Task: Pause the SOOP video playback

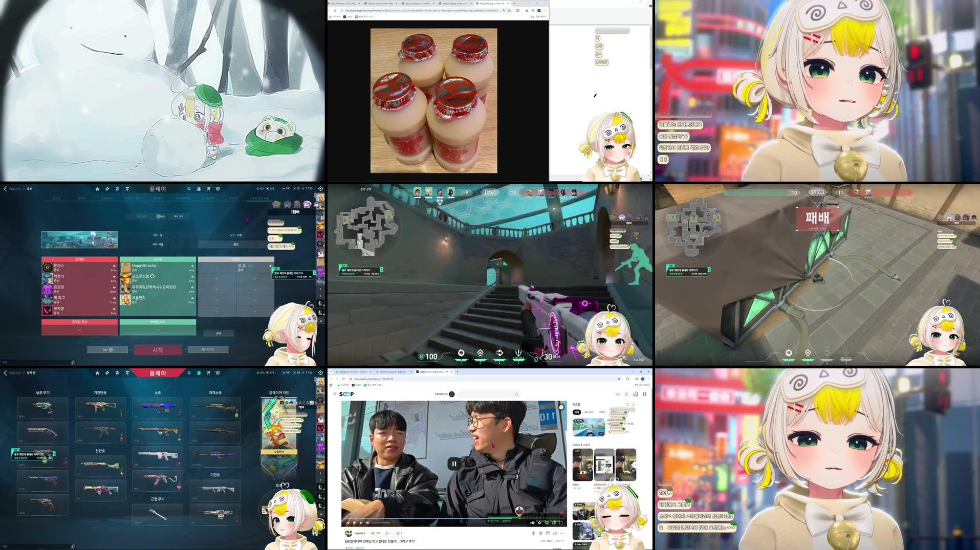Action: coord(455,463)
